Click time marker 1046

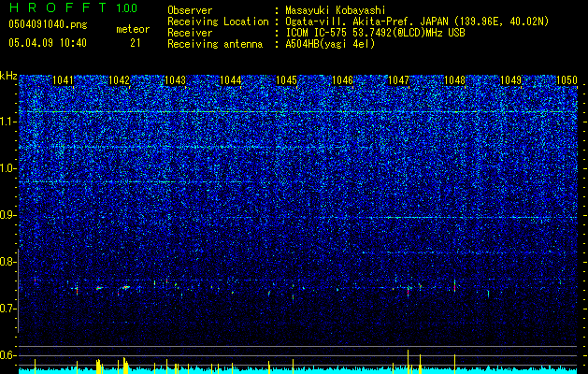[x=343, y=80]
